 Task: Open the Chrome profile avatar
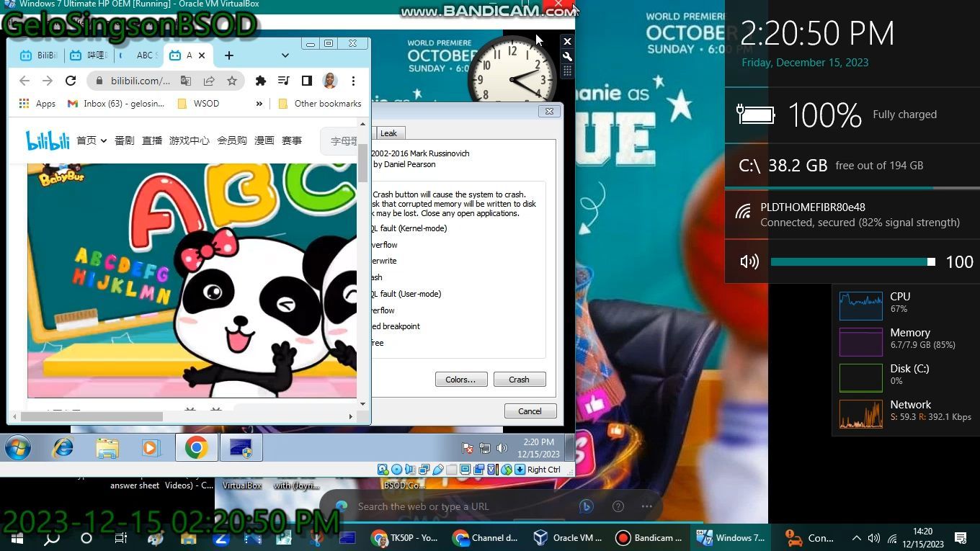tap(330, 81)
